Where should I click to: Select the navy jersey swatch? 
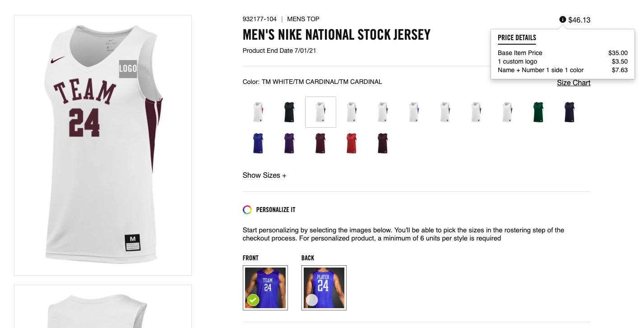[569, 111]
